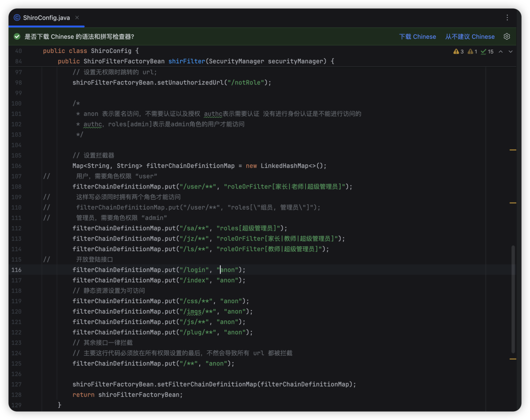530x420 pixels.
Task: Click the 'return shiroFilterFactoryBean' line
Action: click(128, 395)
